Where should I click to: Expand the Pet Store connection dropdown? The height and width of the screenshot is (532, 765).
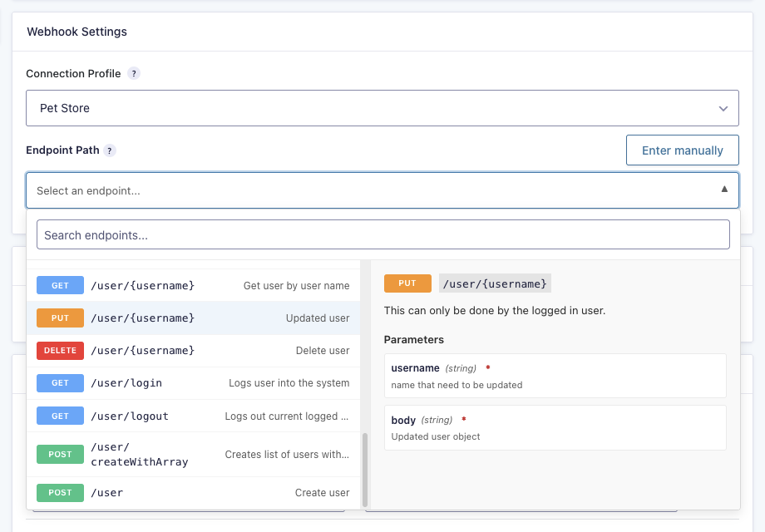382,108
